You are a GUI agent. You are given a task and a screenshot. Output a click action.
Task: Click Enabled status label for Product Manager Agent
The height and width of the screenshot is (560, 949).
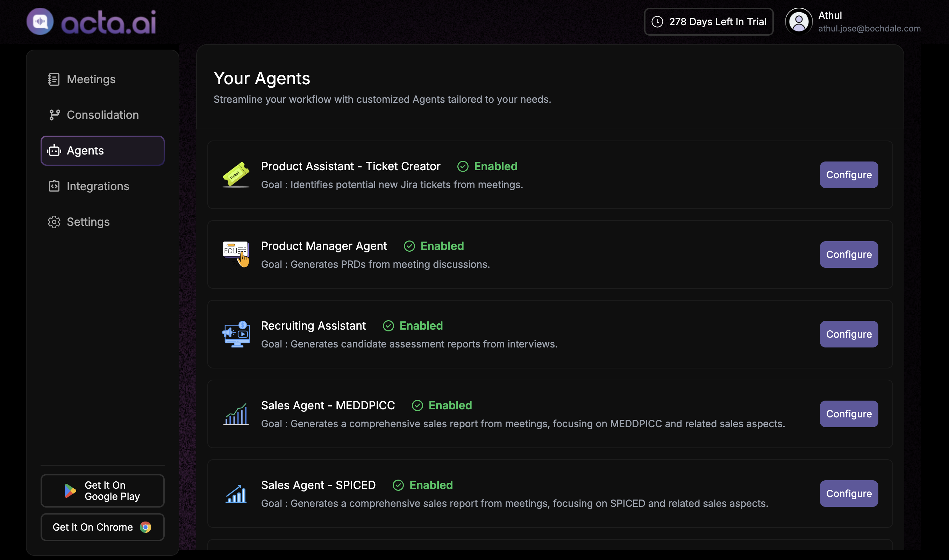tap(442, 246)
